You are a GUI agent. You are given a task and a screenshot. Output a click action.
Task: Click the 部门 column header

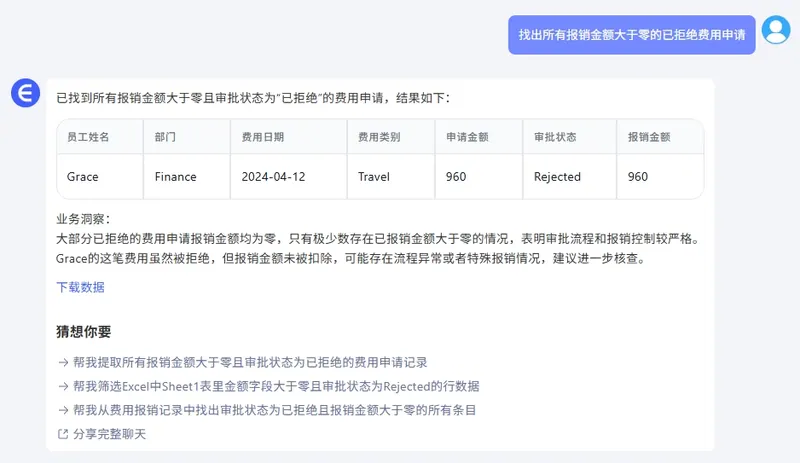pos(165,137)
